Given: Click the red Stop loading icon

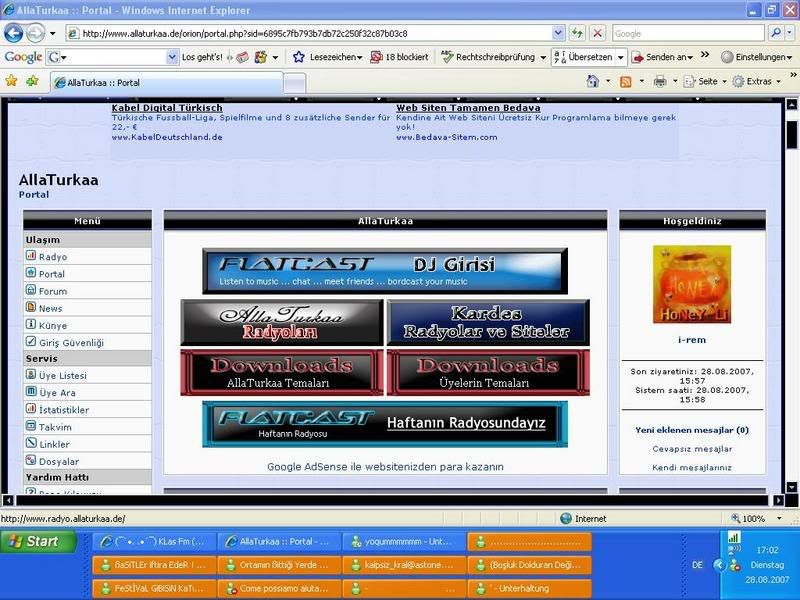Looking at the screenshot, I should 597,34.
